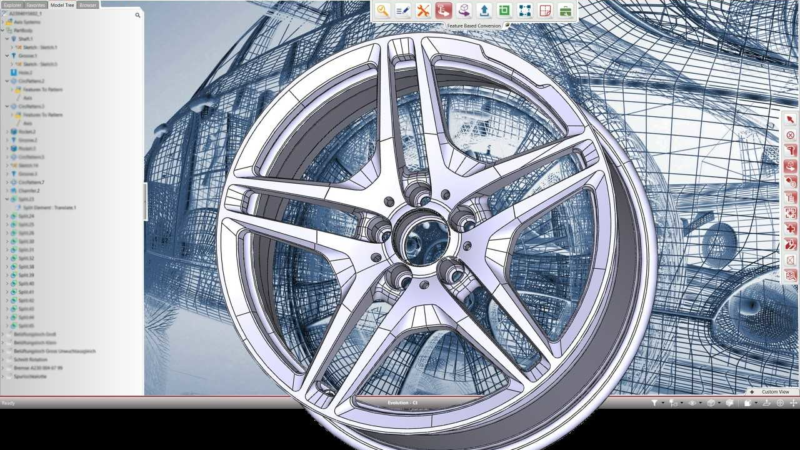Select Pocket.3 in the tree
This screenshot has width=800, height=450.
(x=27, y=148)
